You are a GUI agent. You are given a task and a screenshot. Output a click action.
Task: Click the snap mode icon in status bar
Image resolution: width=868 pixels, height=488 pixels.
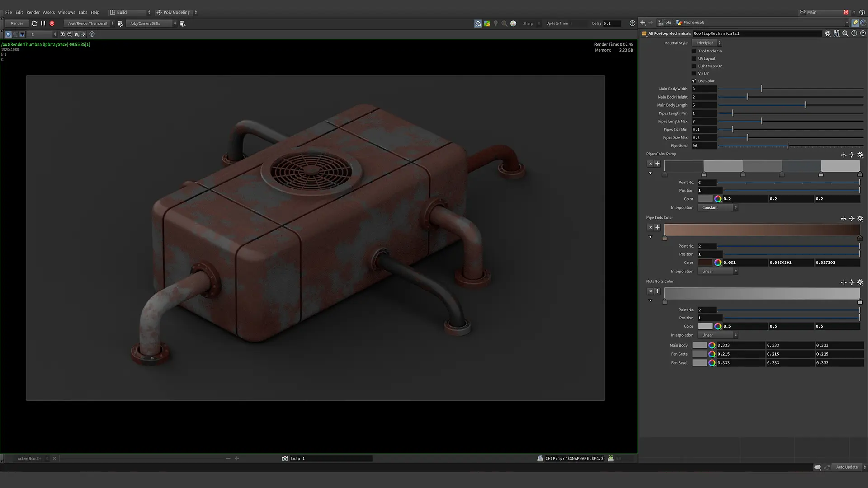285,458
